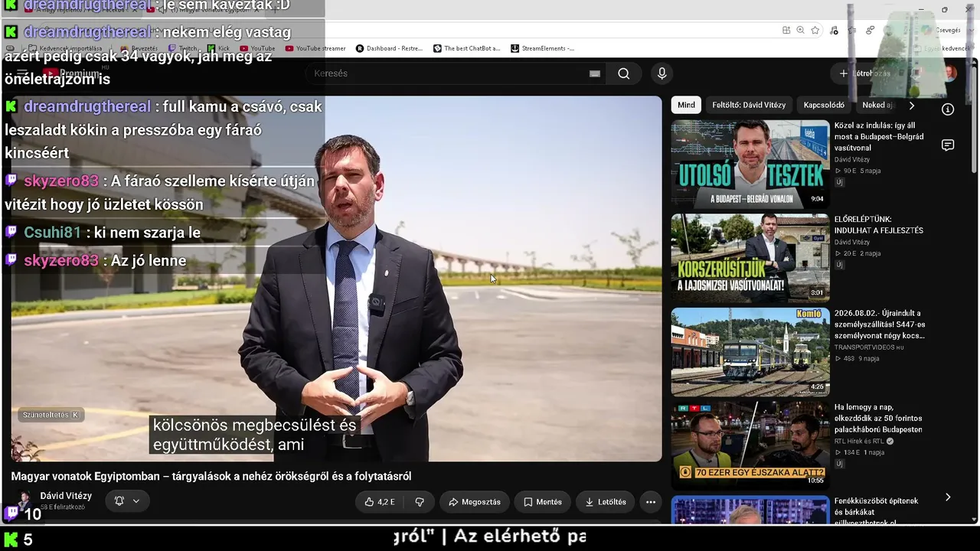Open the TransportVideos train station thumbnail
Image resolution: width=980 pixels, height=551 pixels.
click(750, 352)
